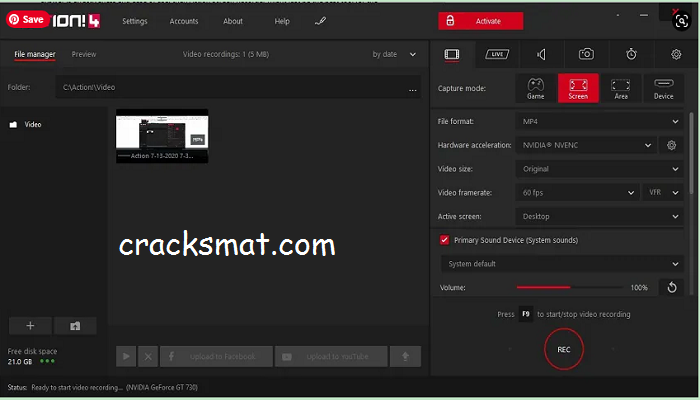Expand Active screen Desktop dropdown
Image resolution: width=700 pixels, height=400 pixels.
pyautogui.click(x=600, y=216)
